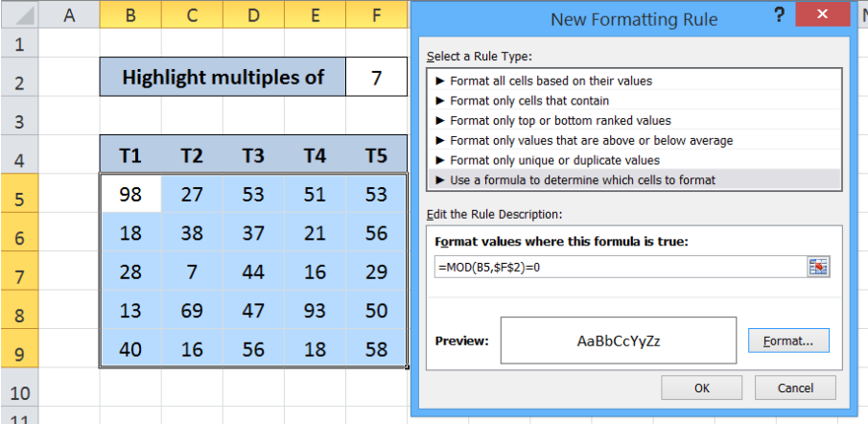Screen dimensions: 868x424
Task: Select row 9 header
Action: point(19,348)
